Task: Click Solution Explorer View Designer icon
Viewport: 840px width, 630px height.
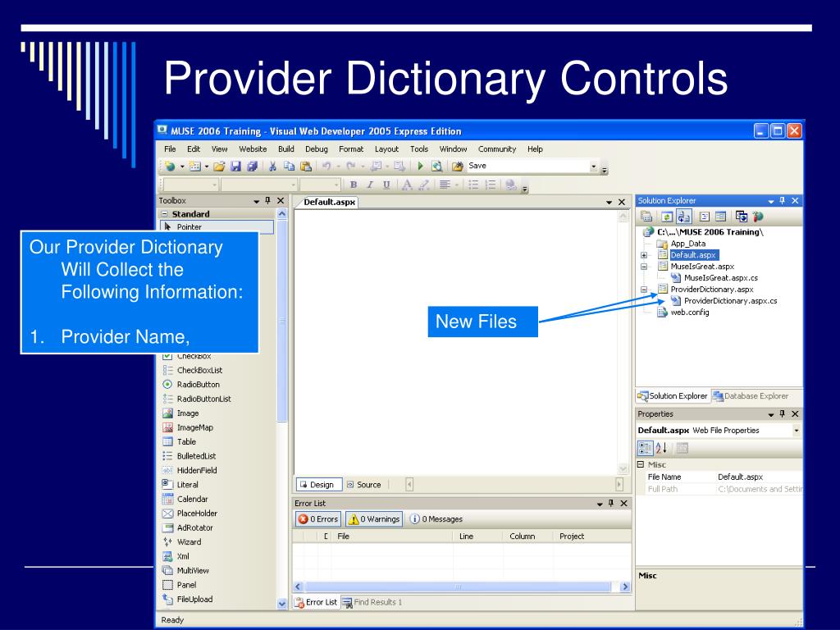Action: tap(721, 217)
